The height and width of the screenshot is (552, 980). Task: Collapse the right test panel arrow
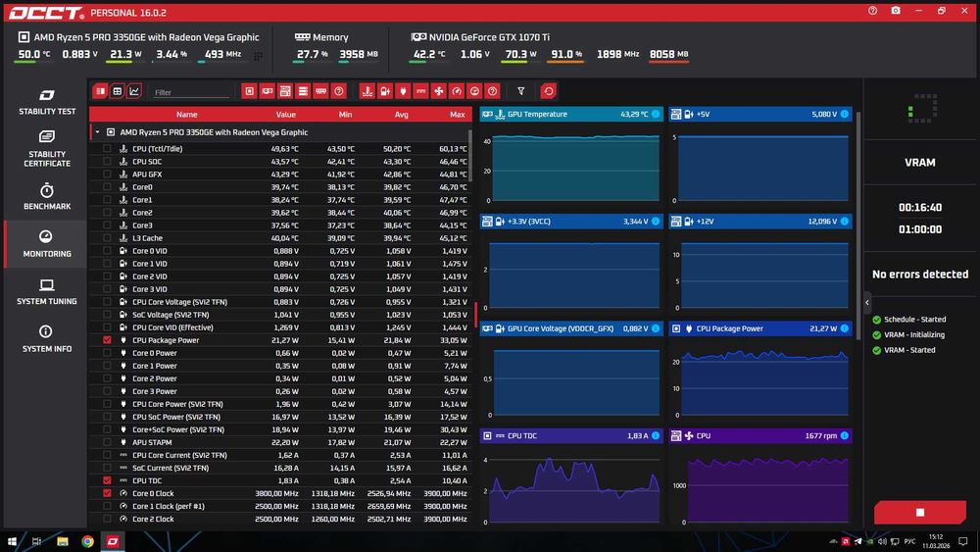point(867,303)
